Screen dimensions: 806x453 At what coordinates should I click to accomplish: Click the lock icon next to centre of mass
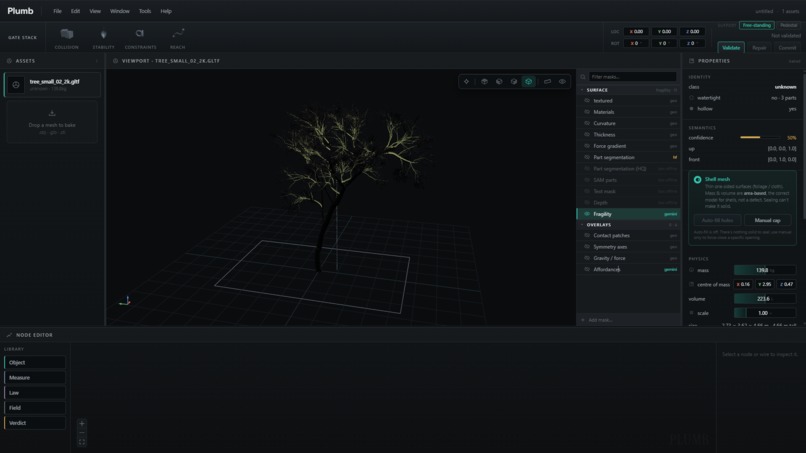point(691,284)
